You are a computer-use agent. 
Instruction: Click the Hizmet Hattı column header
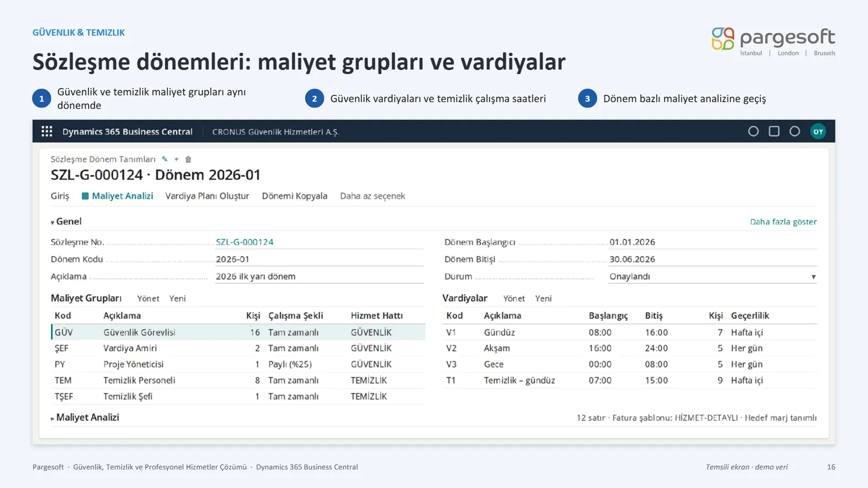[x=377, y=316]
